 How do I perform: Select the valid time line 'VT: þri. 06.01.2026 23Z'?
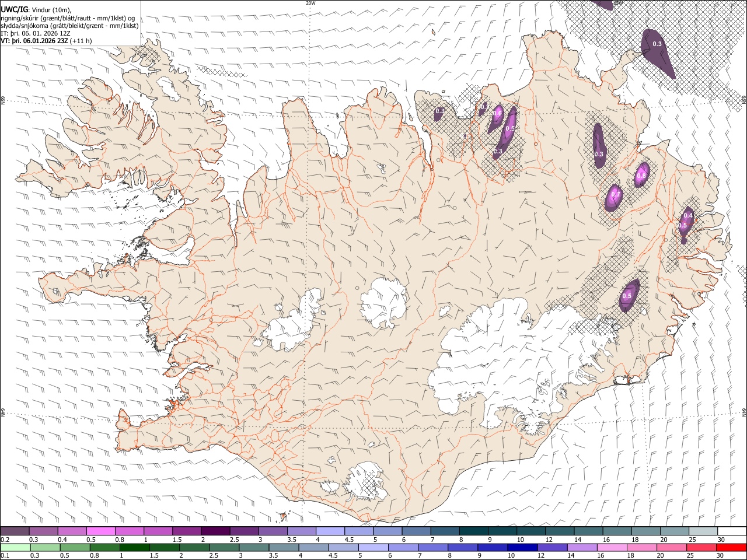(34, 41)
